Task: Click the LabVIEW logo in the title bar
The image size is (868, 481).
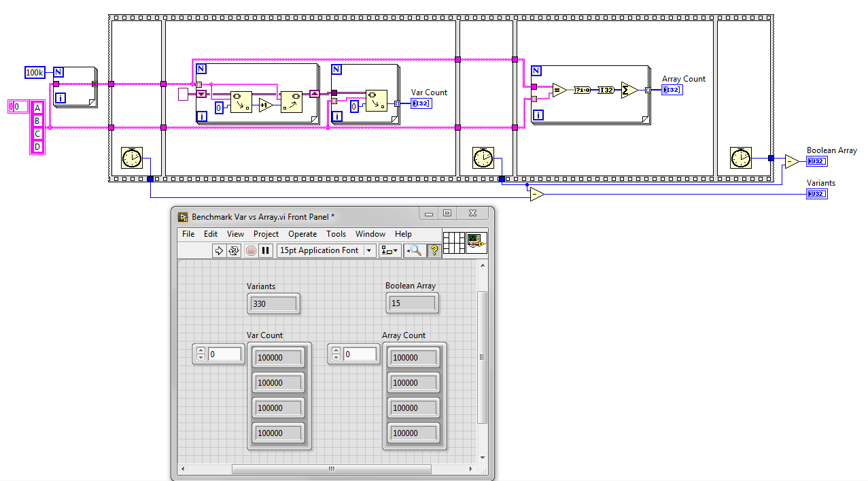Action: tap(183, 217)
